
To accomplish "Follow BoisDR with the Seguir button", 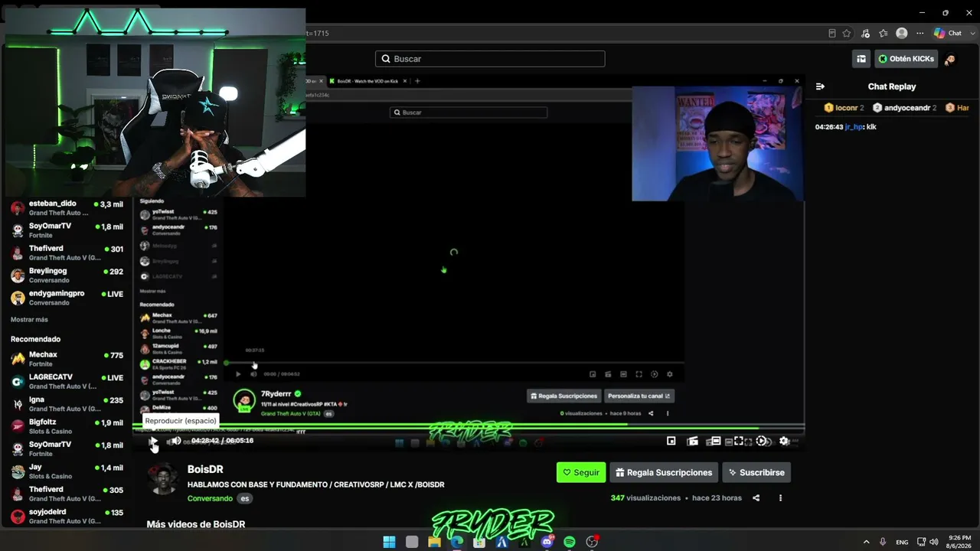I will (x=581, y=472).
